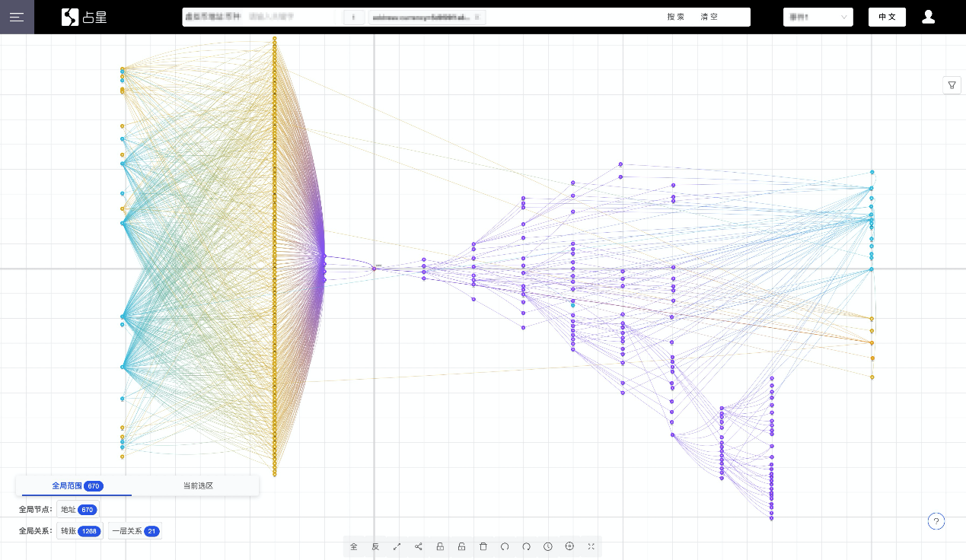Image resolution: width=966 pixels, height=560 pixels.
Task: Click the collapse fullscreen arrows icon
Action: click(591, 546)
